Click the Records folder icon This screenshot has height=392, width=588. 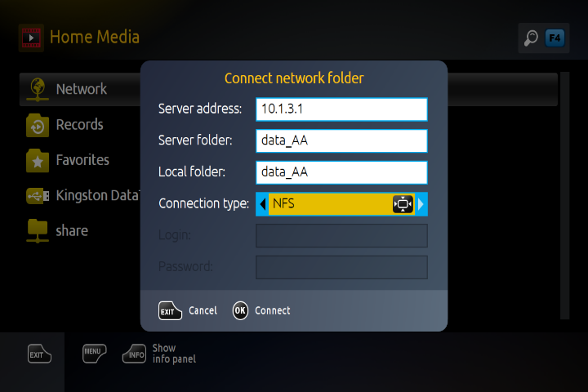click(37, 125)
